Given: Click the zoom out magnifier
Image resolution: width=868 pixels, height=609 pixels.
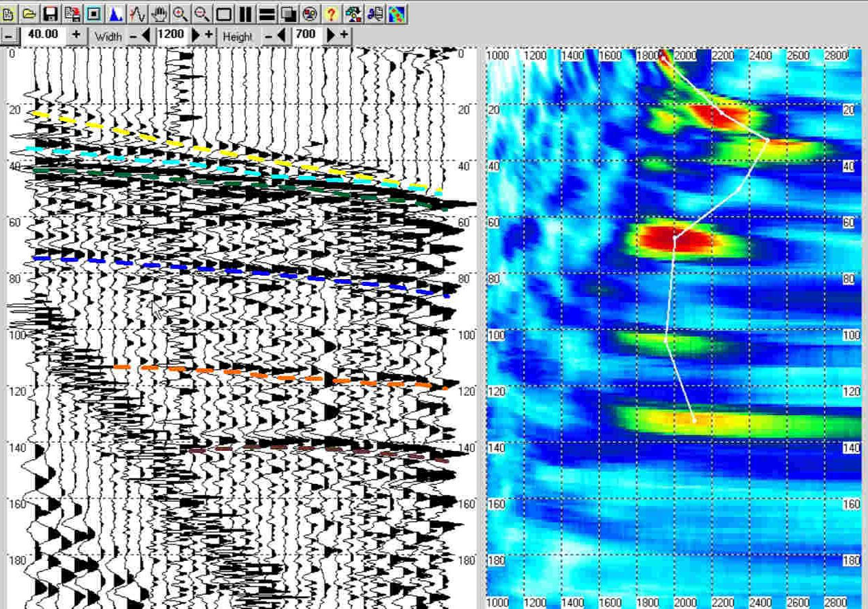Looking at the screenshot, I should pyautogui.click(x=202, y=13).
